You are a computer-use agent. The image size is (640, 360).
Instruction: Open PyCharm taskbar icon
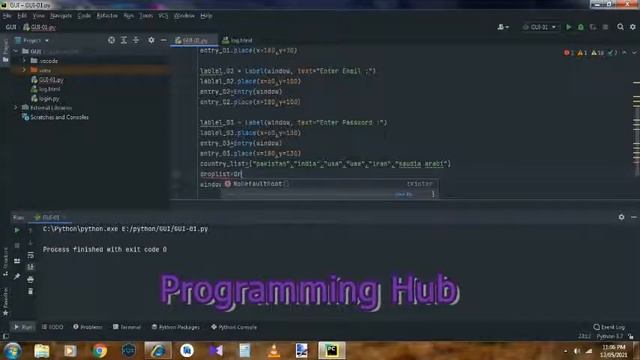332,351
